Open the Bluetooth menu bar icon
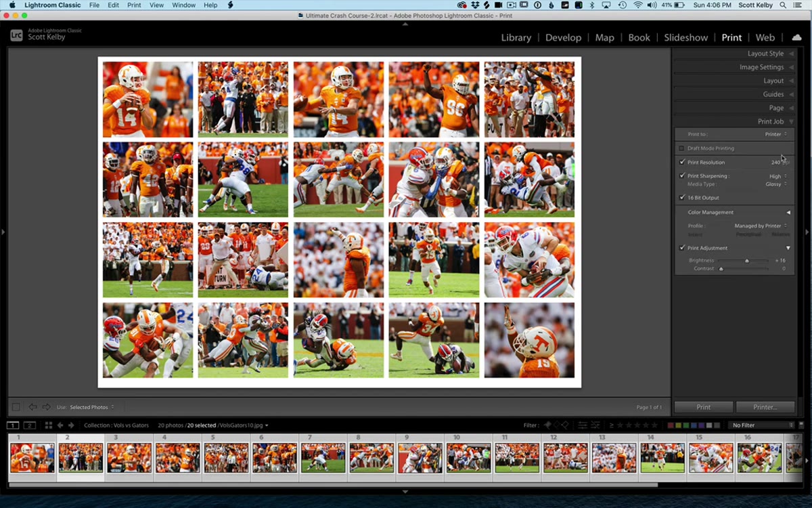The image size is (812, 508). 591,5
